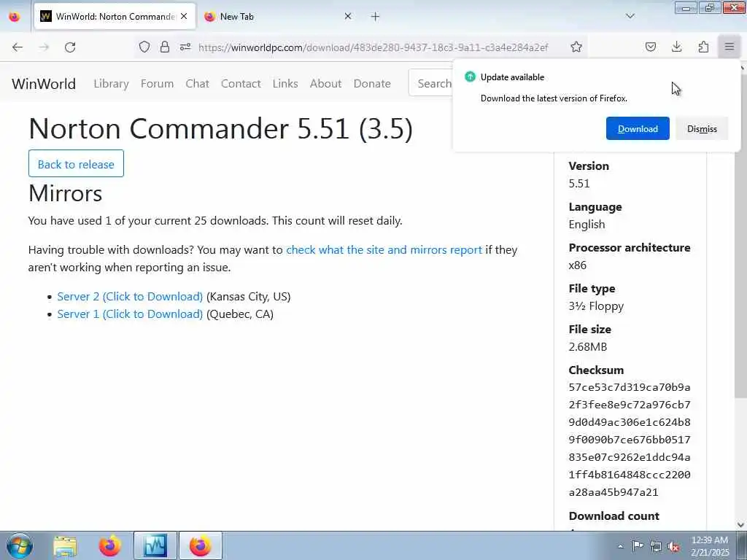Open tracking protection shield icon
Viewport: 747px width, 560px height.
pyautogui.click(x=144, y=47)
